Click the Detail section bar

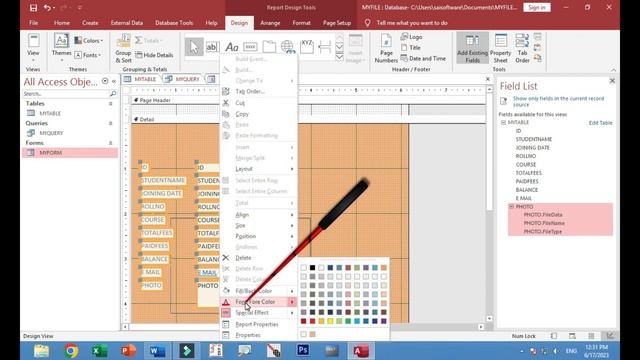pyautogui.click(x=308, y=119)
